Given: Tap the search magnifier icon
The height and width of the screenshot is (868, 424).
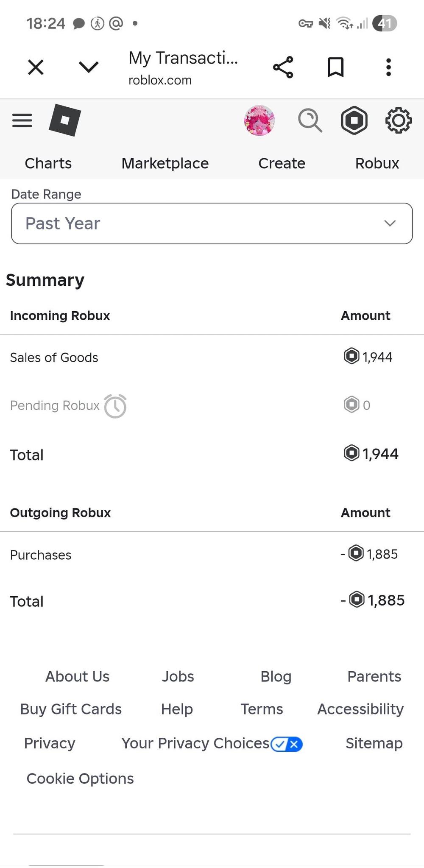Looking at the screenshot, I should coord(310,121).
